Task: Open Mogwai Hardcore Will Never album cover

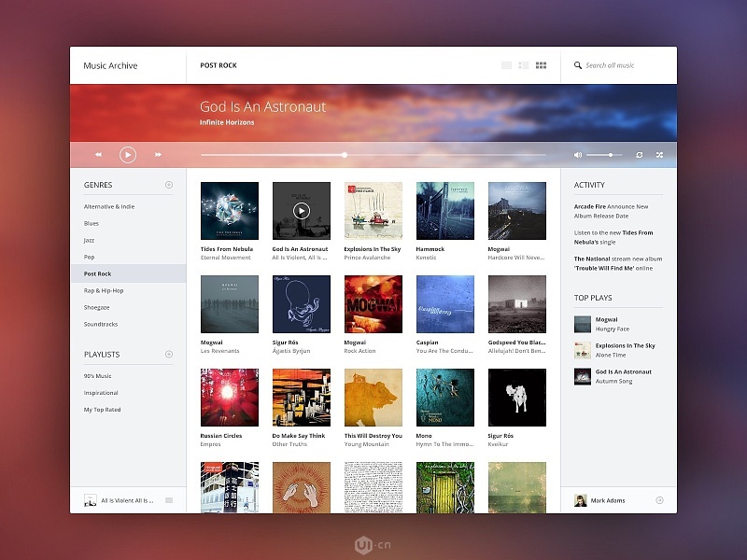Action: click(x=517, y=211)
